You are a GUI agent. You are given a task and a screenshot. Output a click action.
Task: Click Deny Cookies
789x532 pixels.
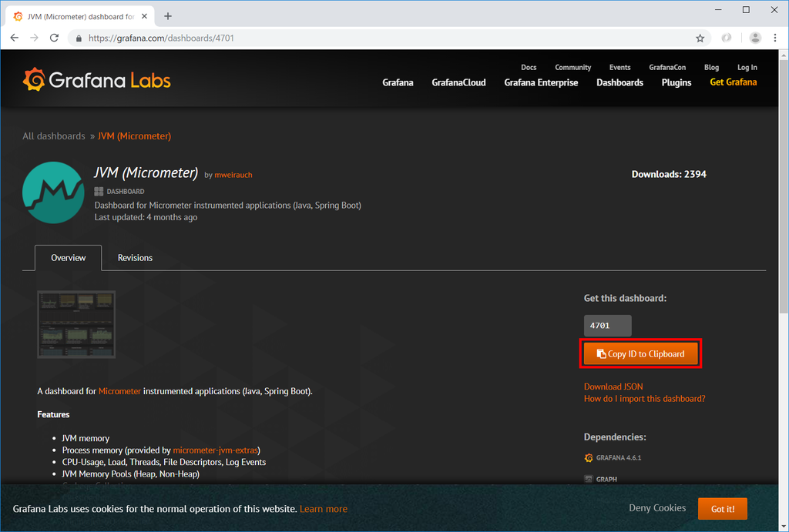click(x=657, y=508)
